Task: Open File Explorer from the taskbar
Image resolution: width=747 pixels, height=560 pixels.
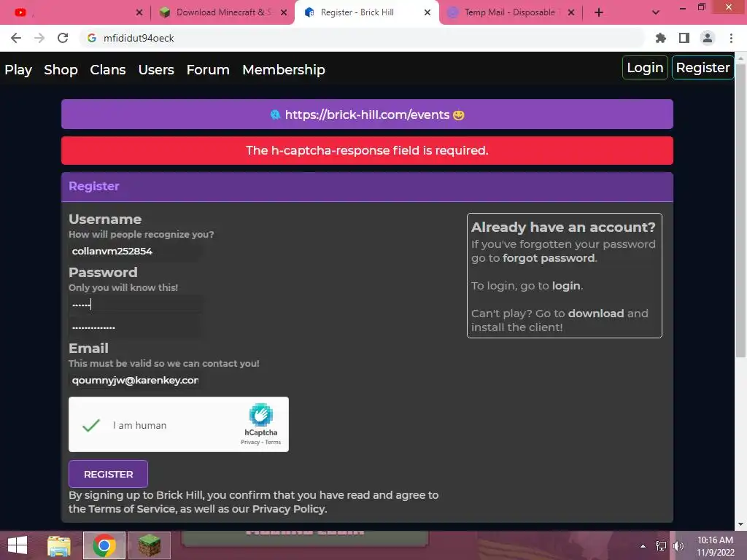Action: click(x=58, y=545)
